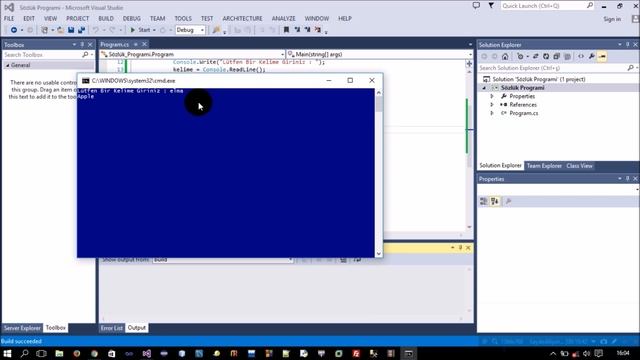Click the cmd.exe scrollbar down arrow
Viewport: 640px width, 360px height.
tap(379, 253)
